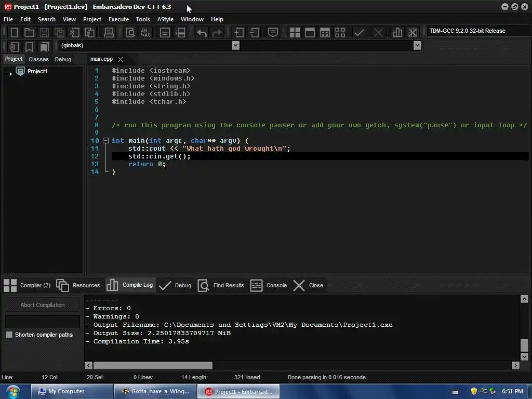The height and width of the screenshot is (399, 532).
Task: Switch to the Classes sidebar tab
Action: point(38,59)
